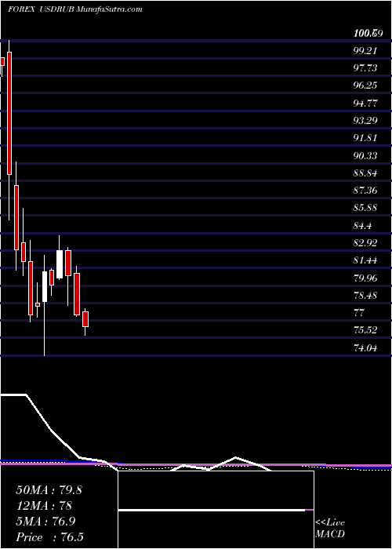Screen dimensions: 392x549
Task: Click the 99.21 price axis label
Action: [365, 51]
